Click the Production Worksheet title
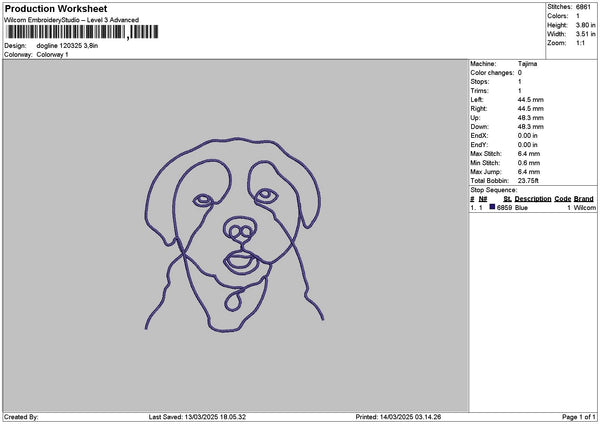Image resolution: width=600 pixels, height=424 pixels. (x=56, y=8)
